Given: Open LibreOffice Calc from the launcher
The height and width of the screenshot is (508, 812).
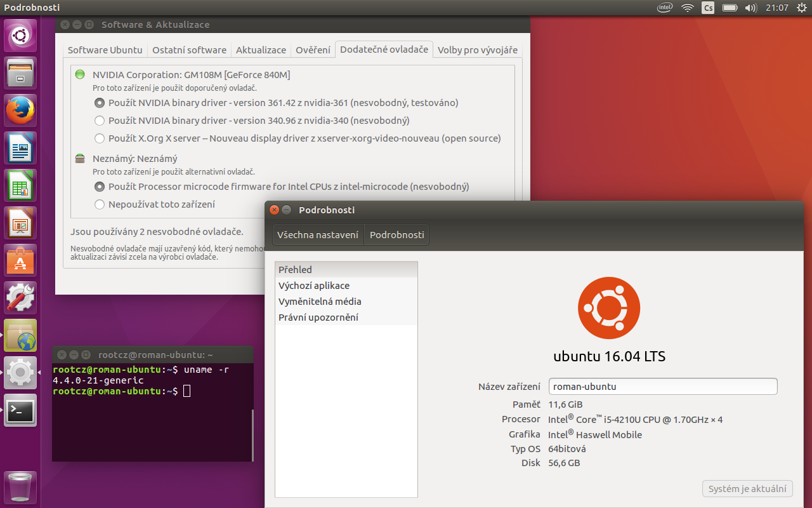Looking at the screenshot, I should (20, 185).
